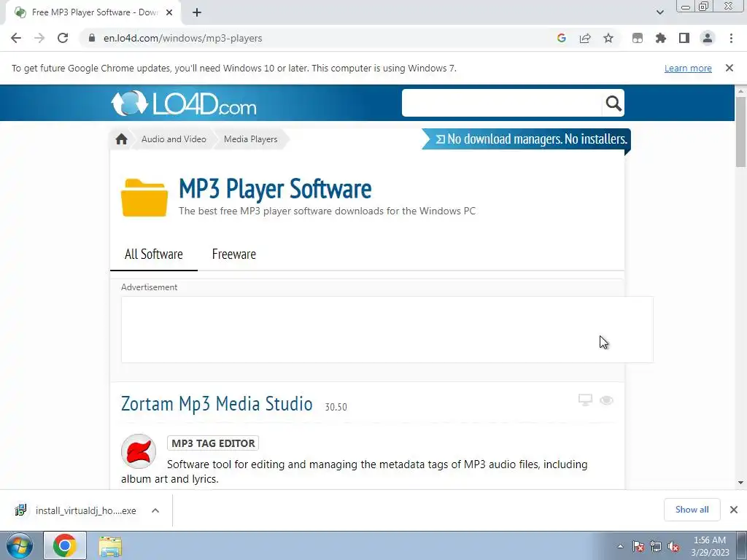This screenshot has width=747, height=560.
Task: Click the No download managers banner
Action: pyautogui.click(x=527, y=139)
